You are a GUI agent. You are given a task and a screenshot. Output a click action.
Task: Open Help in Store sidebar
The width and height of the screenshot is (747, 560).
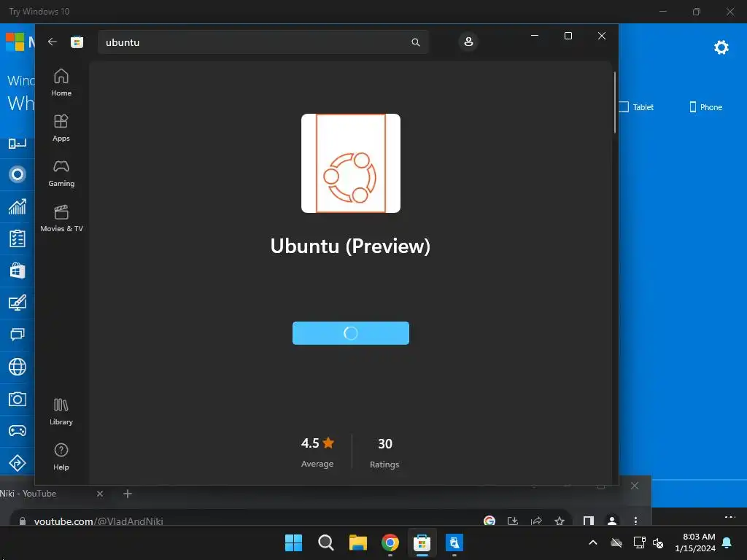click(61, 456)
